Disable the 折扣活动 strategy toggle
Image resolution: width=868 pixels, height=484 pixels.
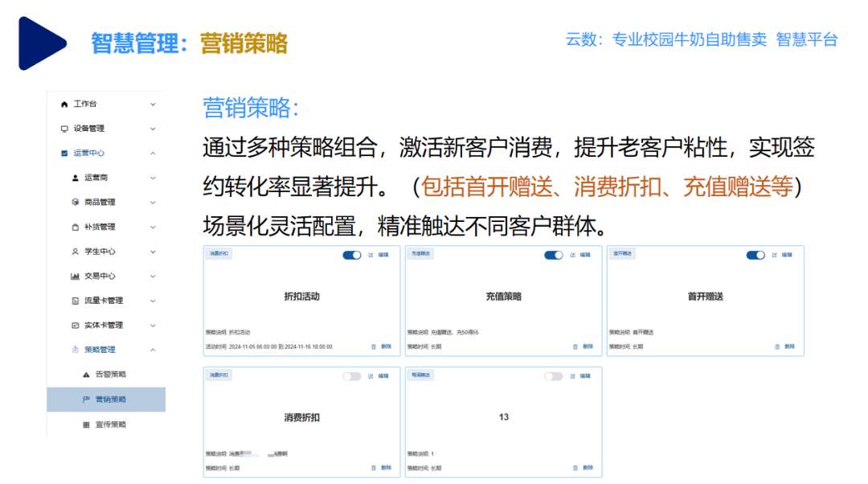tap(352, 255)
